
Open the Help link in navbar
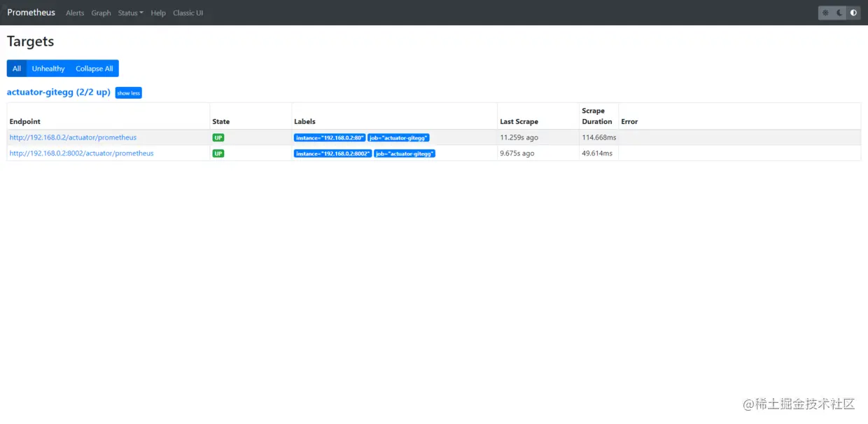[158, 13]
